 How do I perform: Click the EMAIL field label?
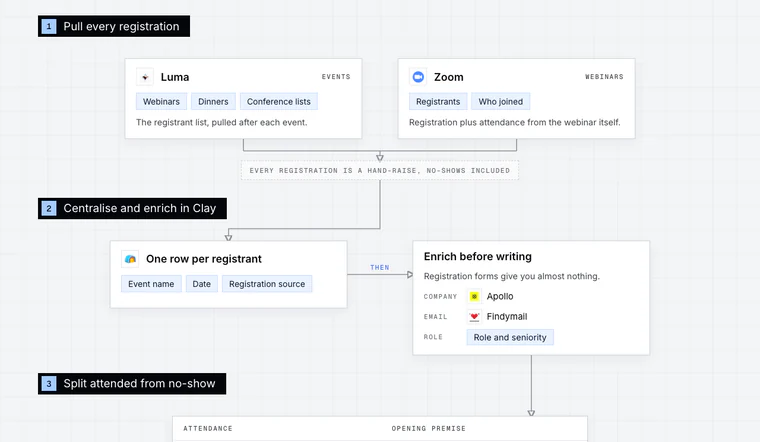(x=435, y=317)
